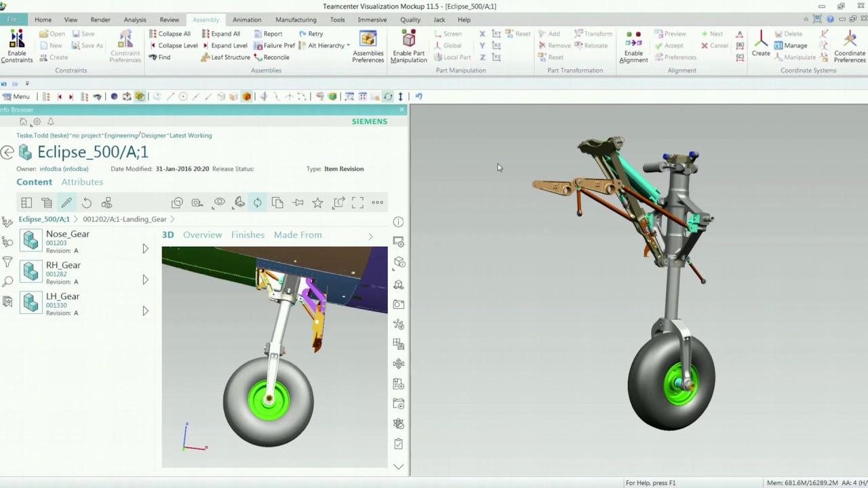Open the Alt Hierarchy dropdown
The height and width of the screenshot is (488, 868).
pos(324,45)
